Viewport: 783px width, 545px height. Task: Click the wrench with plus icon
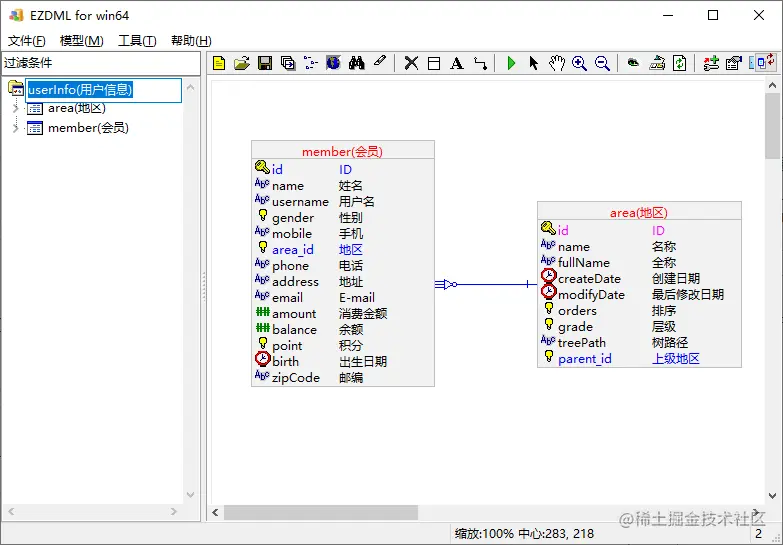pos(711,63)
